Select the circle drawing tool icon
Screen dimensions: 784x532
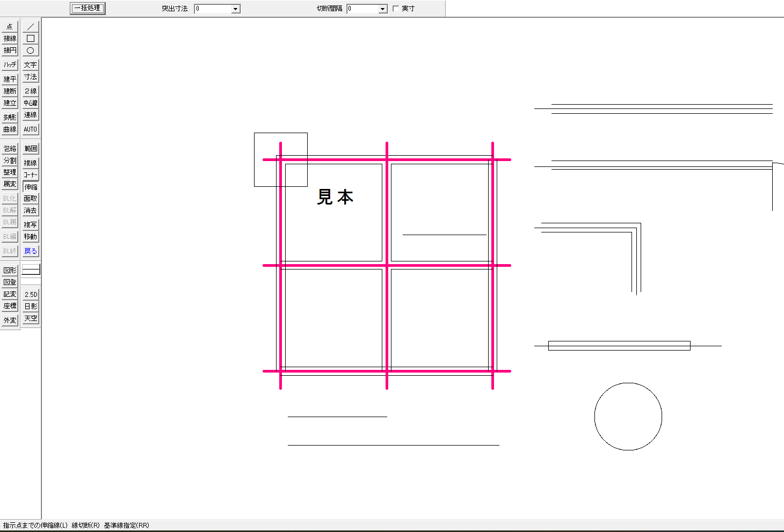pyautogui.click(x=31, y=50)
